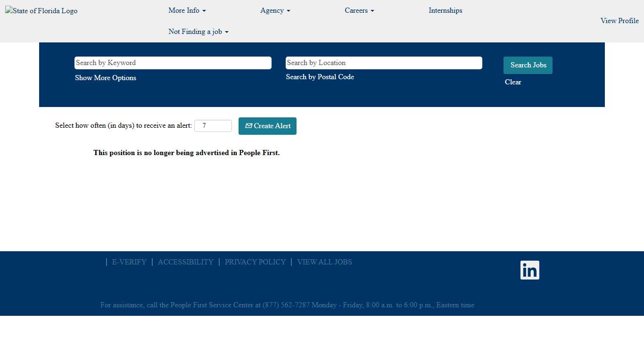
Task: Visit the ACCESSIBILITY page
Action: coord(185,262)
